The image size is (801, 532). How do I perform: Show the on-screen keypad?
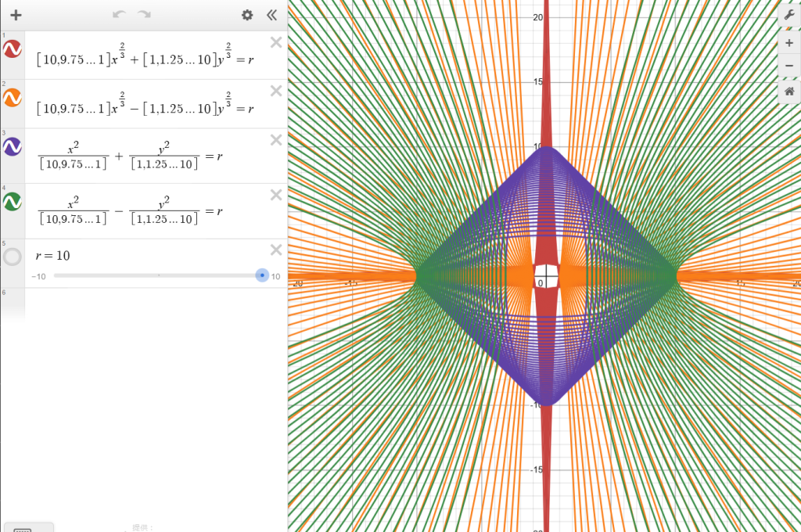point(28,527)
